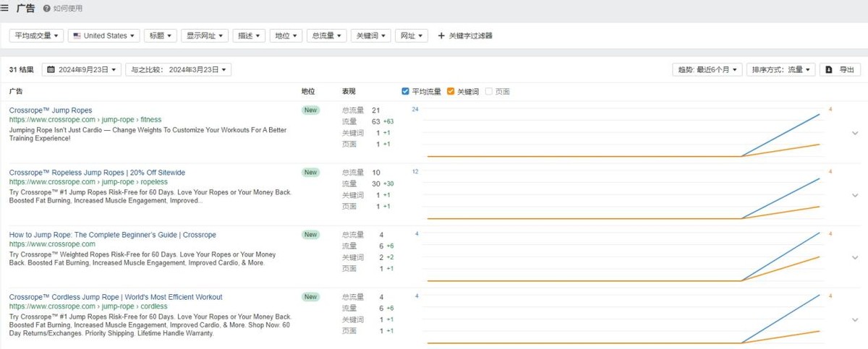Open the Crossrope™ Jump Ropes ad title
Screen dimensions: 868x349
tap(51, 111)
